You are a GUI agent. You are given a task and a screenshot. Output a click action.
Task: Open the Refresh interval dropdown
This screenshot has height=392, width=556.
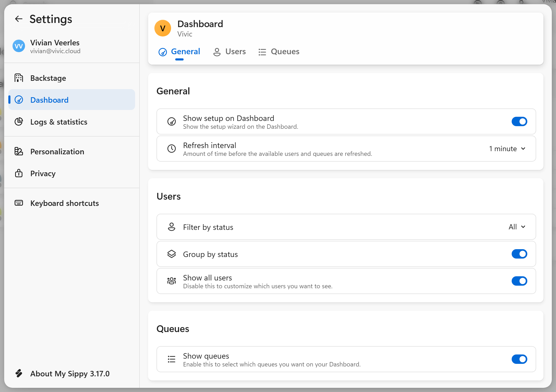coord(507,149)
